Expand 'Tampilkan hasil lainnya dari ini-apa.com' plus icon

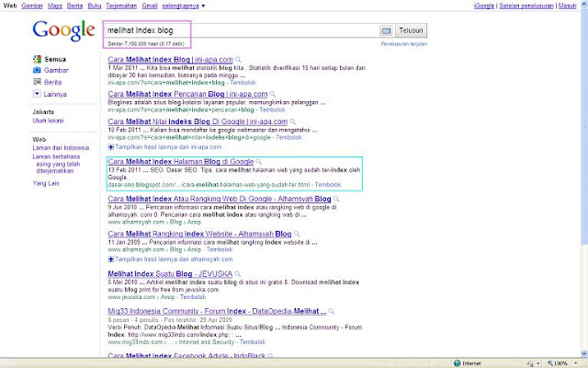click(111, 147)
